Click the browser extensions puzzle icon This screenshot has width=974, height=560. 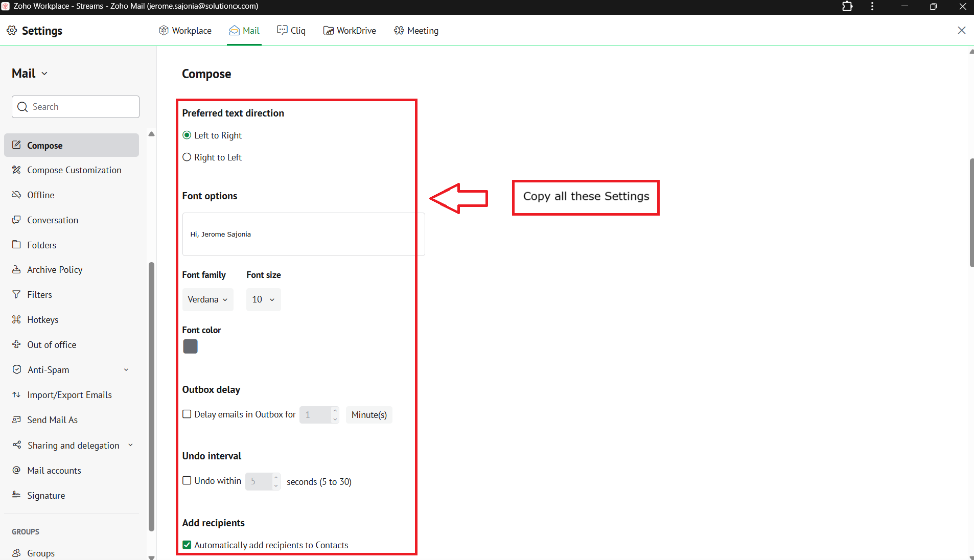click(847, 7)
